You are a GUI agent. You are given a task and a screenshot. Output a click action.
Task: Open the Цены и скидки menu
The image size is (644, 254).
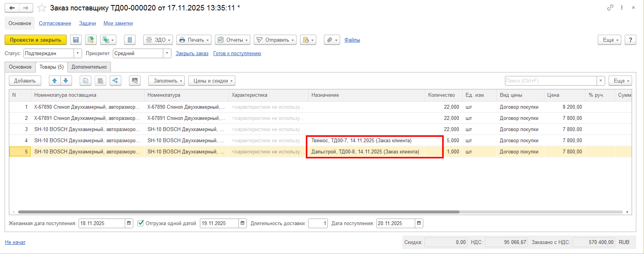coord(212,81)
